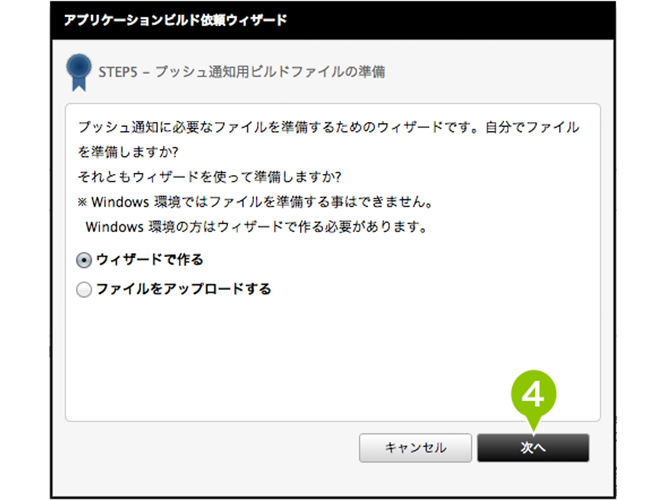This screenshot has height=500, width=667.
Task: Click the word 自分でファイル in the description
Action: point(532,127)
